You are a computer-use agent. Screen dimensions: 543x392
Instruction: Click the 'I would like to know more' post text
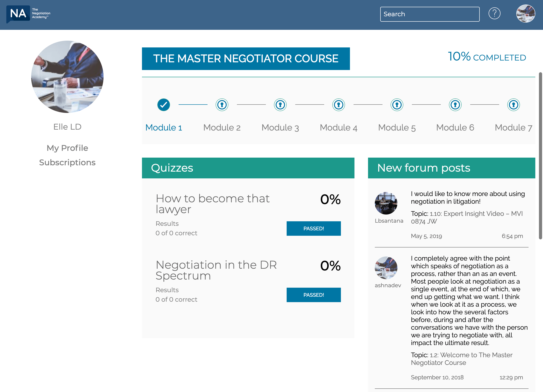click(x=468, y=198)
